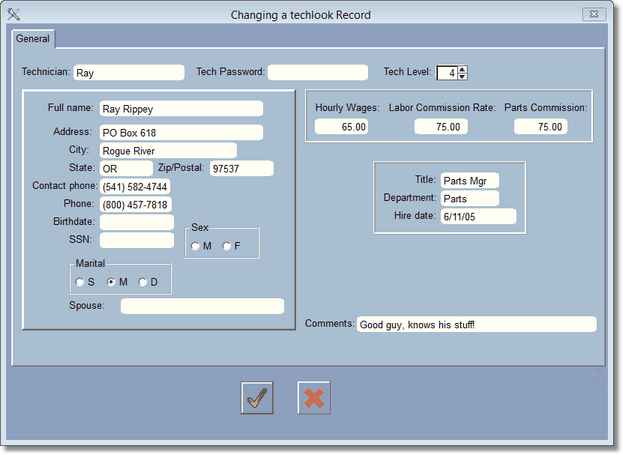Click the red X cancel button

coord(314,397)
